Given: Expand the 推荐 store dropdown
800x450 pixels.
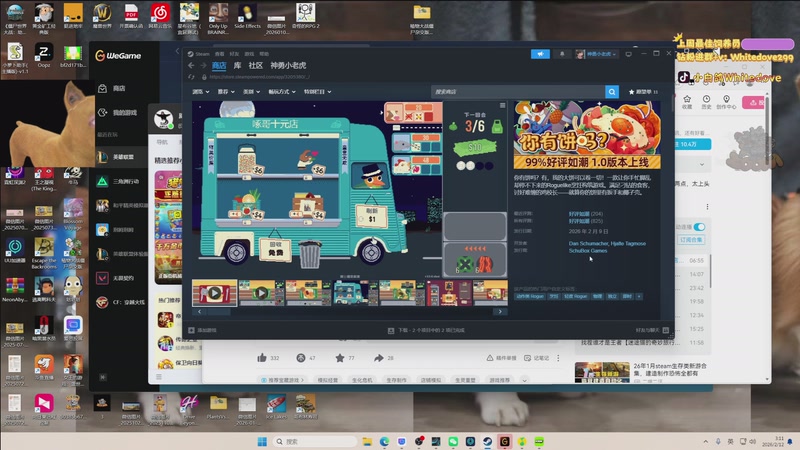Looking at the screenshot, I should click(226, 92).
